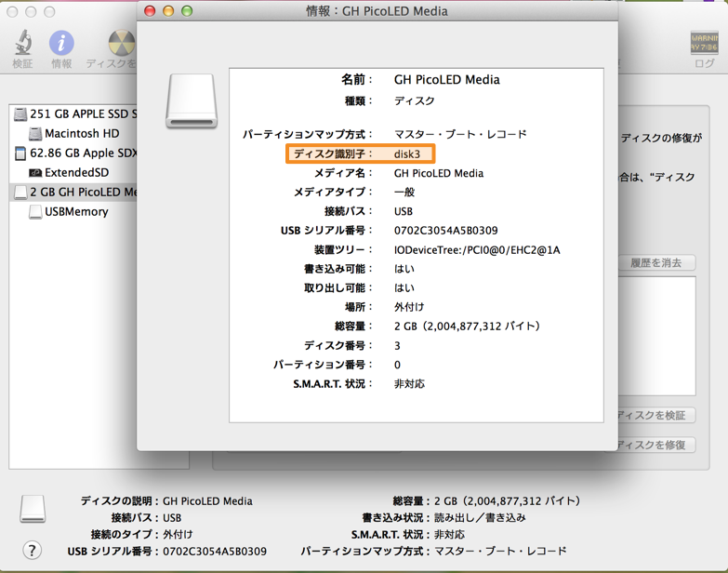Click the SD card icon of 62.86 GB disk
Viewport: 728px width, 573px height.
(x=20, y=153)
